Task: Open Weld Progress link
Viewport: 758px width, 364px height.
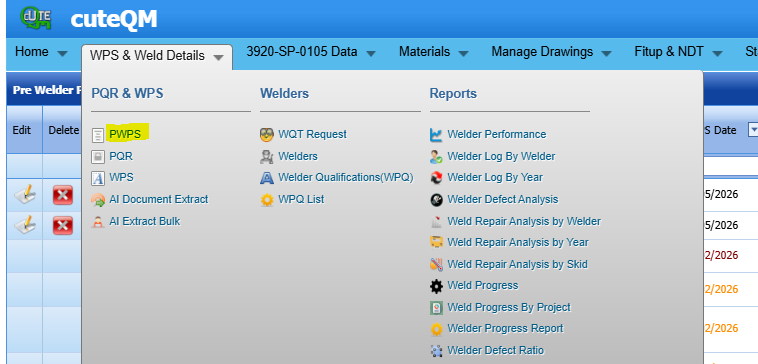Action: [x=483, y=285]
